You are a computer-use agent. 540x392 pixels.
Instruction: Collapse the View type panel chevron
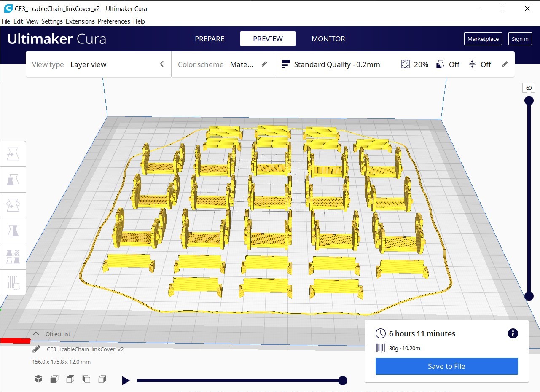point(161,64)
